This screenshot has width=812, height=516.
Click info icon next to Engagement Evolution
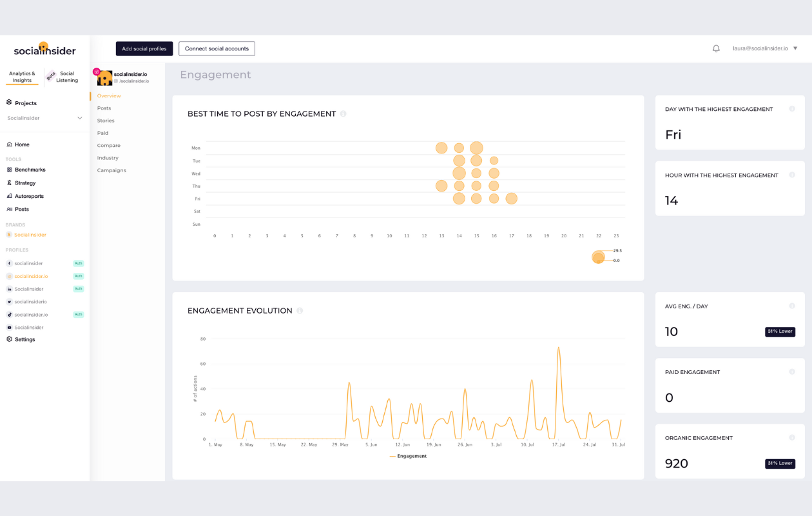pos(300,311)
